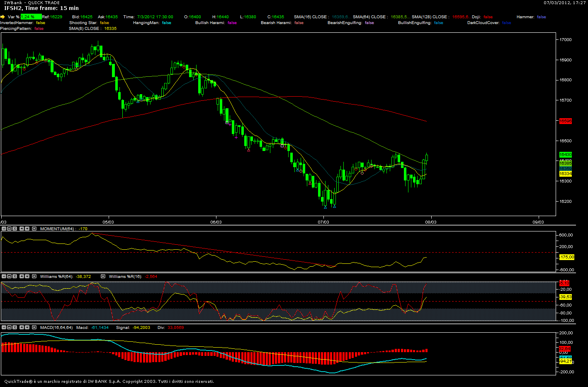Viewport: 588px width, 387px height.
Task: Click the IFSH2 Time frame 15 min title
Action: (x=41, y=8)
